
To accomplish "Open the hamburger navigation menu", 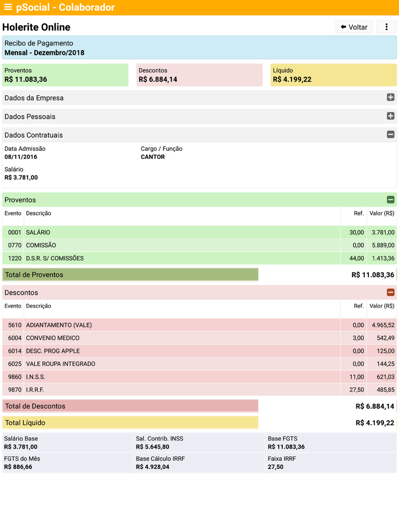I will (x=8, y=7).
